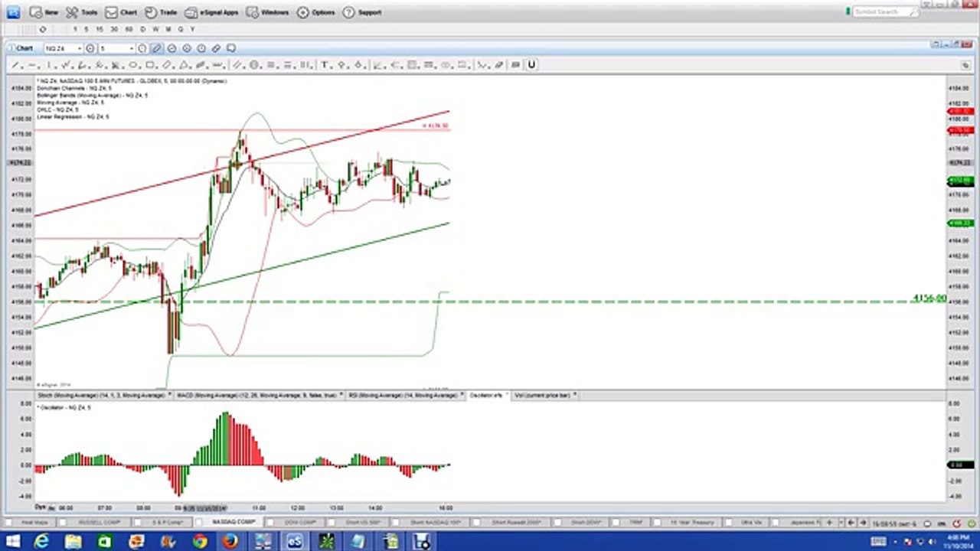Select the horizontal line drawing tool

point(31,65)
